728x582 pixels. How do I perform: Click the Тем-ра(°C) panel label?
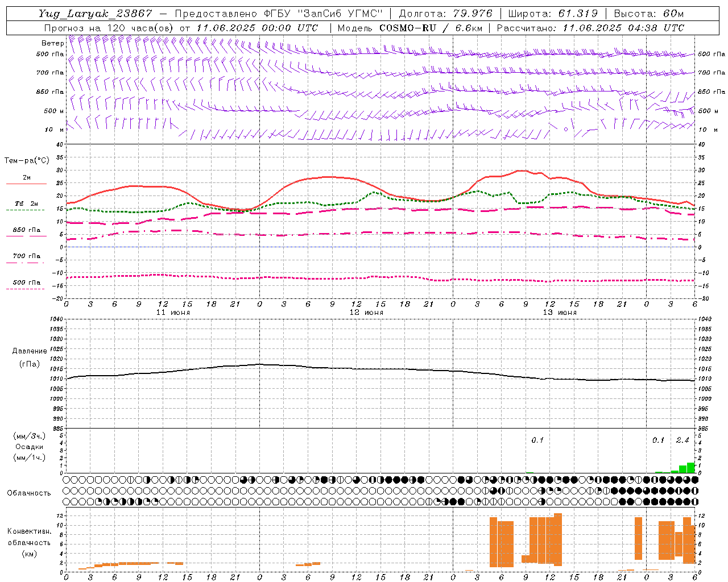coord(27,161)
